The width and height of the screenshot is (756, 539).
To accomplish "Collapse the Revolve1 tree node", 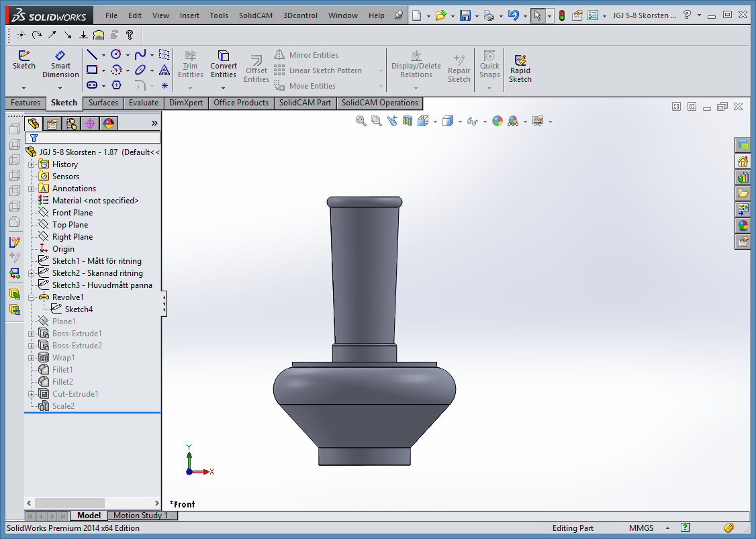I will point(32,297).
